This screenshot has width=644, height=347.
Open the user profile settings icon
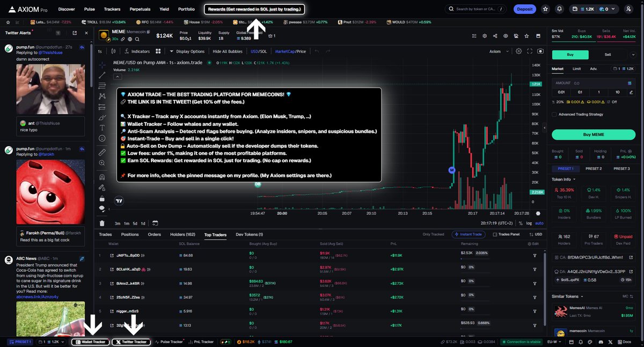point(628,9)
